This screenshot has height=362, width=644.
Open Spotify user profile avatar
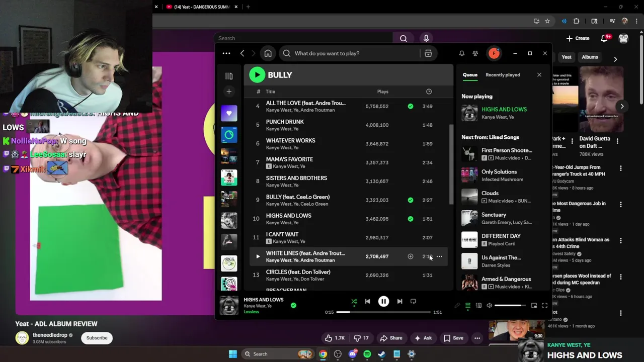(494, 53)
